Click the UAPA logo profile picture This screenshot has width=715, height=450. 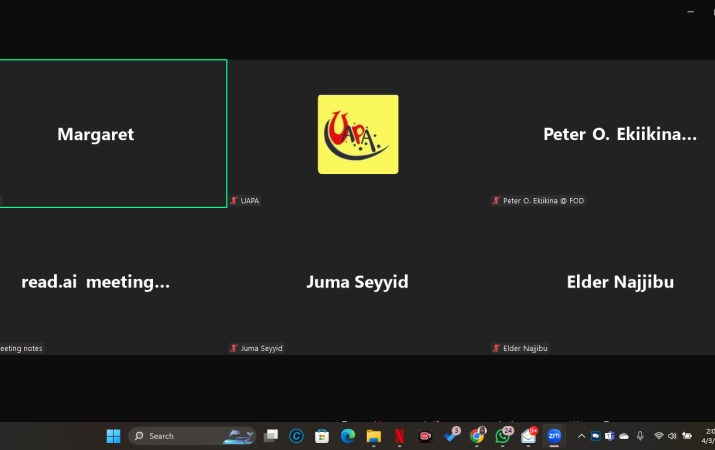tap(358, 134)
